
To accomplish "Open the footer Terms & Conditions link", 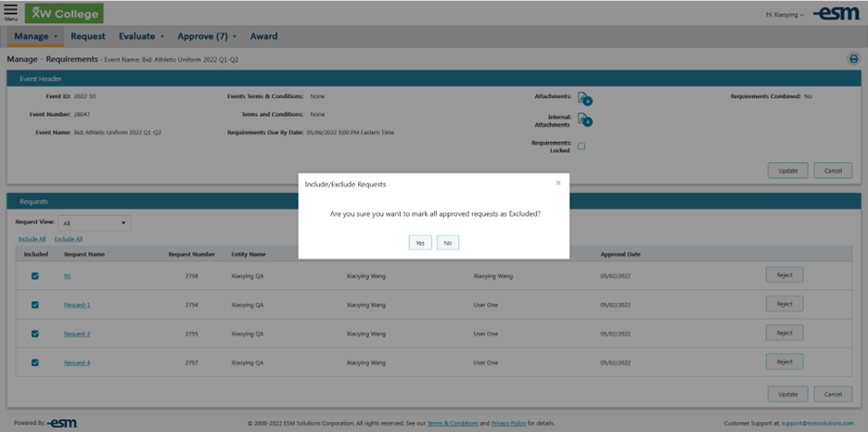I will pyautogui.click(x=453, y=423).
